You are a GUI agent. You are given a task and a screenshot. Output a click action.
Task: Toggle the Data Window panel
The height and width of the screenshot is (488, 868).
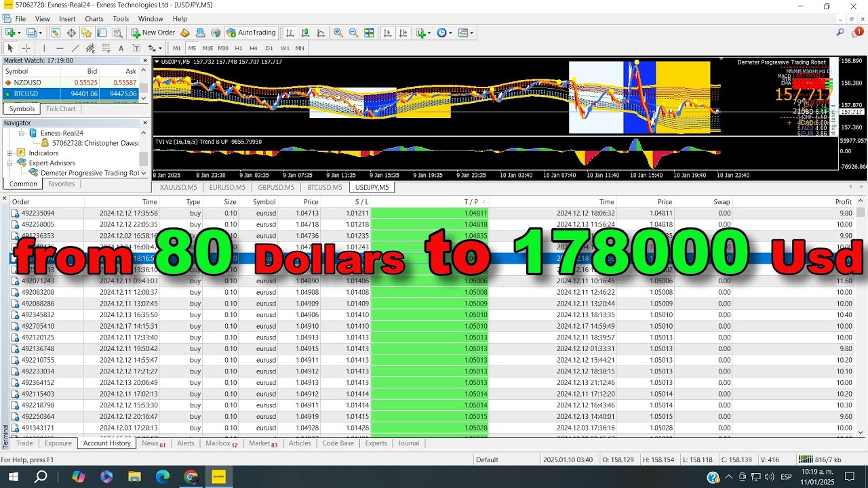pyautogui.click(x=71, y=33)
